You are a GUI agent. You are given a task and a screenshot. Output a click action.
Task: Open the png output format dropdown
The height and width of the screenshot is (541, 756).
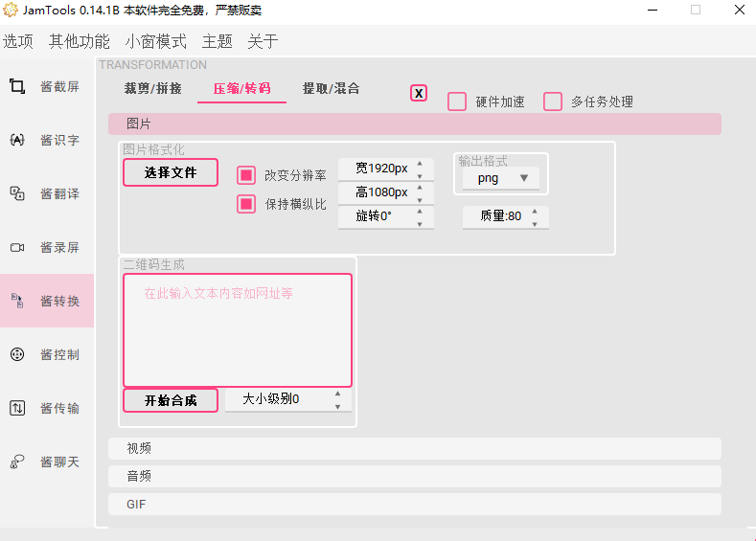(x=500, y=178)
